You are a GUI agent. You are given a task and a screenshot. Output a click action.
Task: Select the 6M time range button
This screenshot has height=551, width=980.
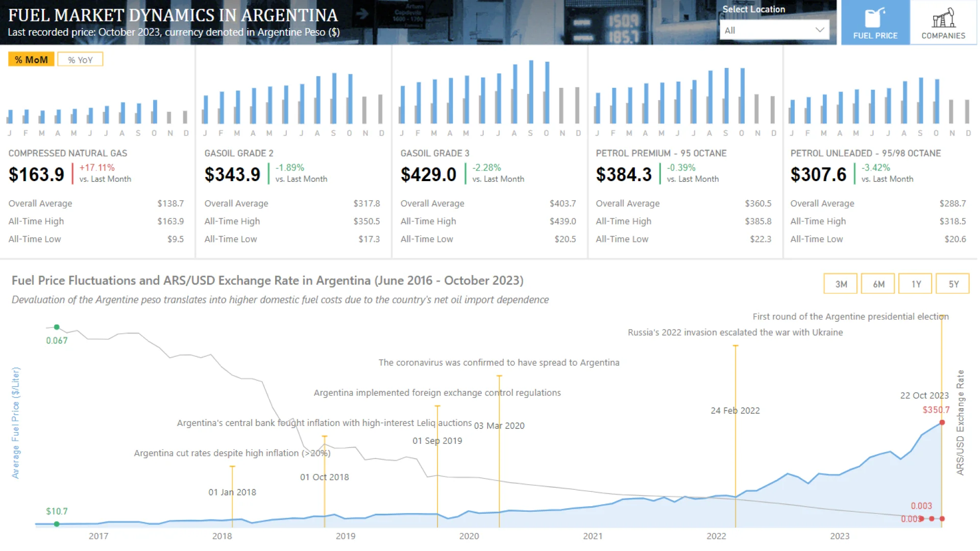tap(878, 284)
